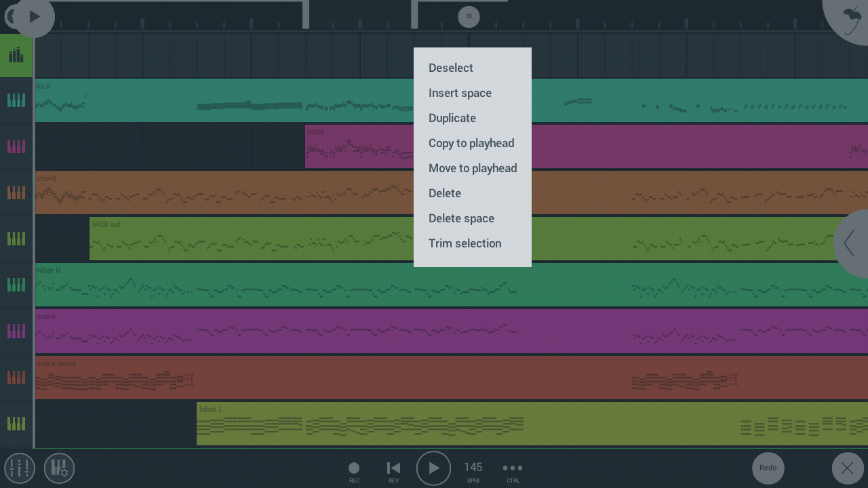Select the snare noise clip
Image resolution: width=868 pixels, height=488 pixels.
pos(452,378)
